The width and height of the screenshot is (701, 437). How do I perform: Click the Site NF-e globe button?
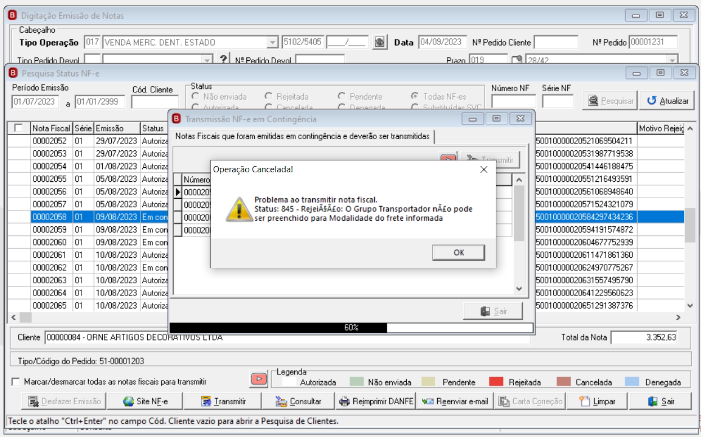coord(145,401)
